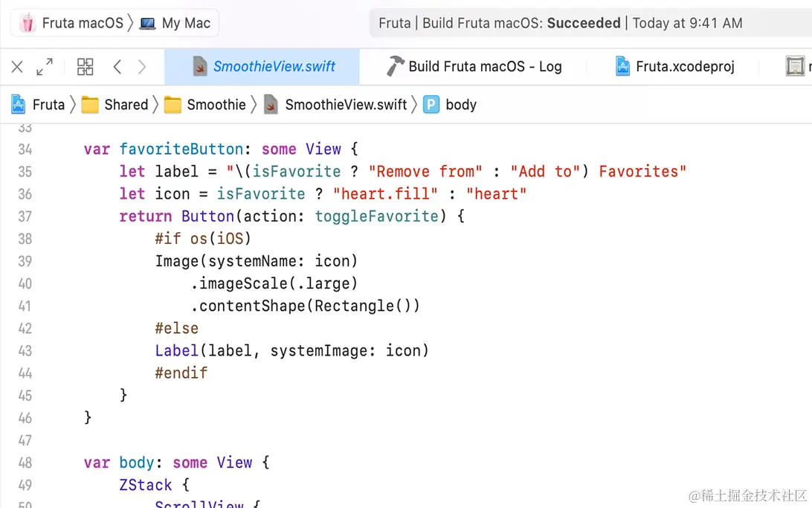Click the #endif directive
This screenshot has width=812, height=508.
pyautogui.click(x=181, y=373)
